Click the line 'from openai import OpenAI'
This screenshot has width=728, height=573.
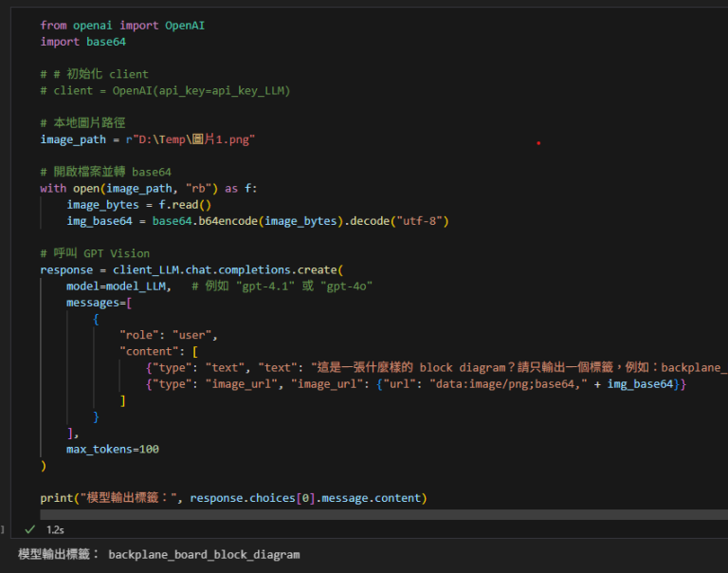tap(122, 26)
